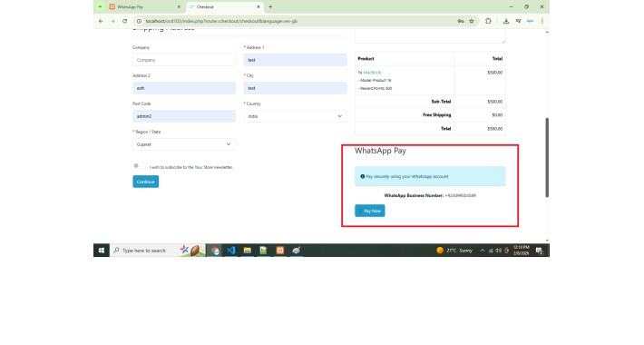Image resolution: width=644 pixels, height=345 pixels.
Task: Click the Sub-Total amount $500.00
Action: click(x=495, y=102)
